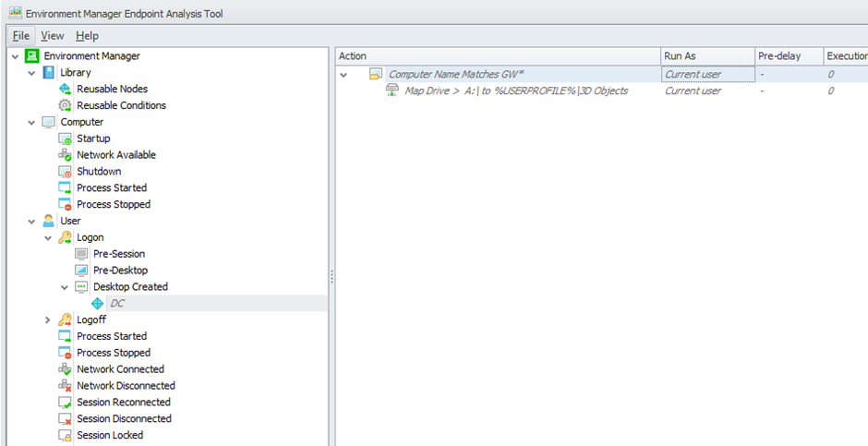Click the Map Drive action icon
The height and width of the screenshot is (446, 868).
pos(392,90)
